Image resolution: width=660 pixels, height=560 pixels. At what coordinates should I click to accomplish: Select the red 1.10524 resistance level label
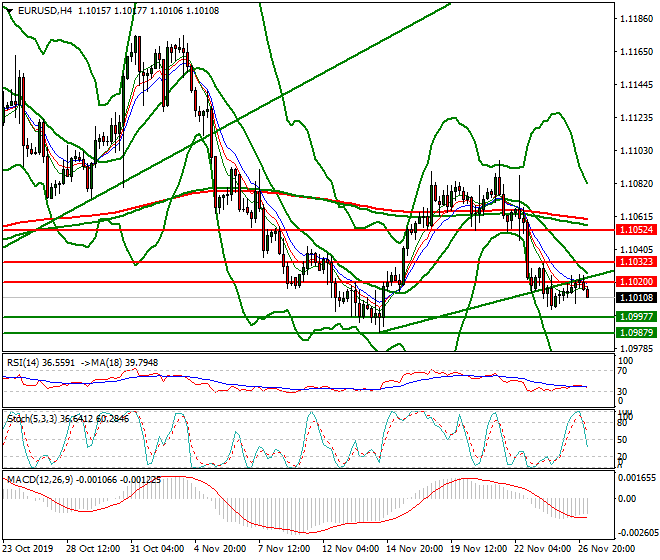[636, 230]
